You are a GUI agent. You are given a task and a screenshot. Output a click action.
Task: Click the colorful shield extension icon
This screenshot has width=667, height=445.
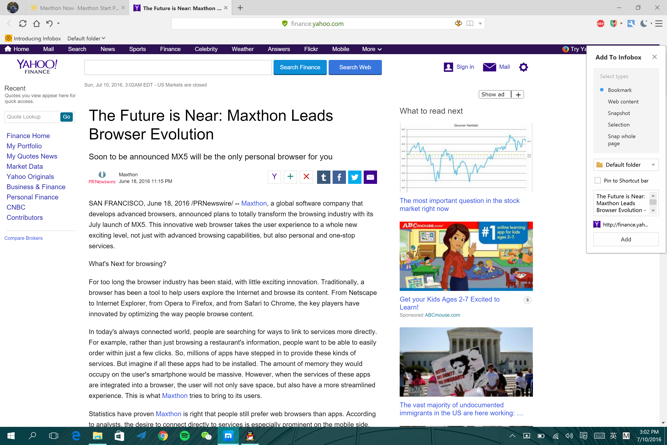pyautogui.click(x=613, y=24)
